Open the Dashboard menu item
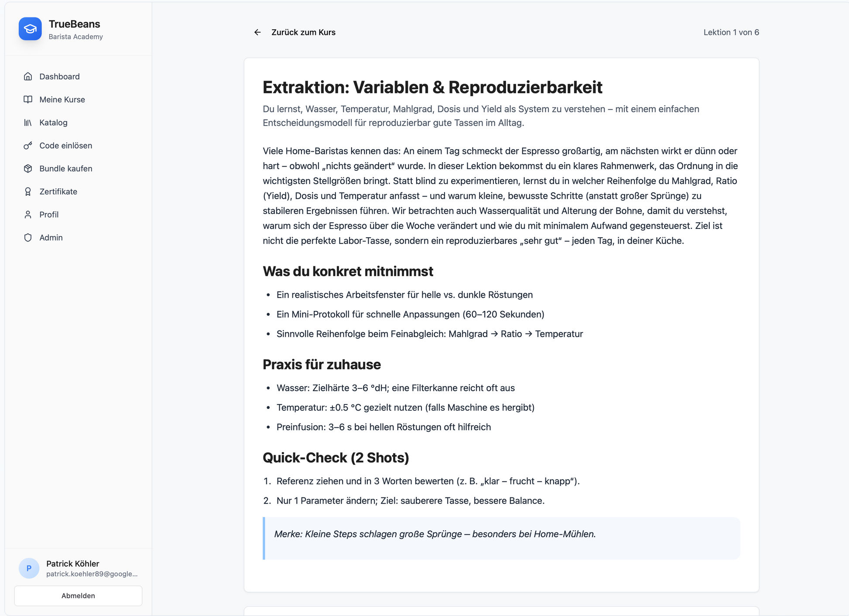 (x=59, y=77)
